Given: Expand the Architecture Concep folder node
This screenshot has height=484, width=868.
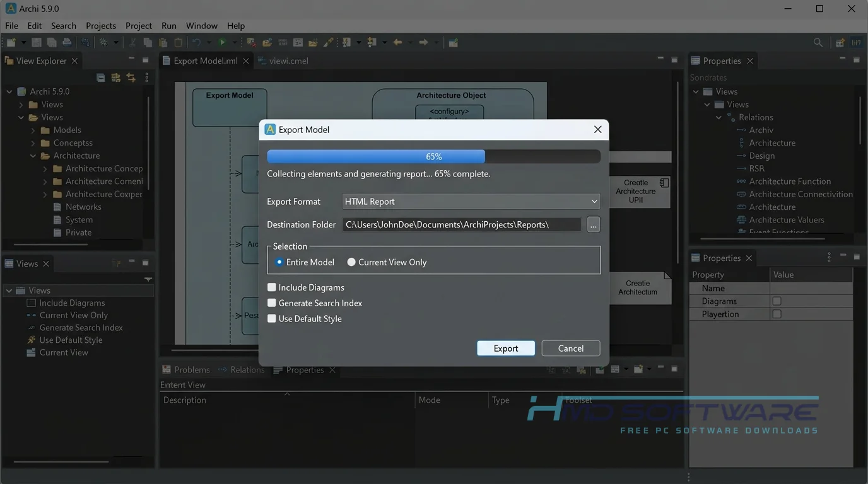Looking at the screenshot, I should 45,169.
